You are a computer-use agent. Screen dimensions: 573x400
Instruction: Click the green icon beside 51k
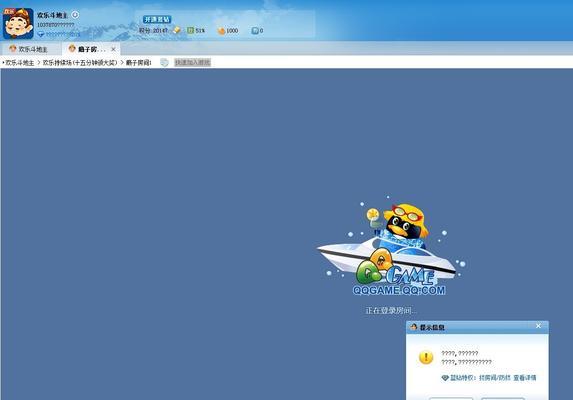190,30
